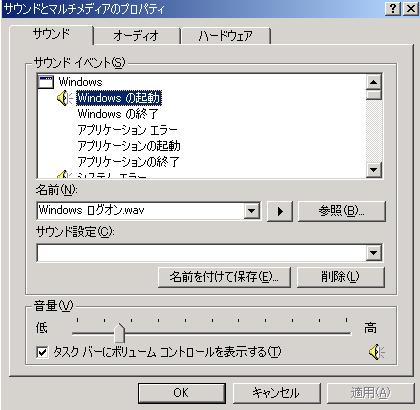Screen dimensions: 420x410
Task: Click the sound event list up arrow
Action: [x=374, y=82]
